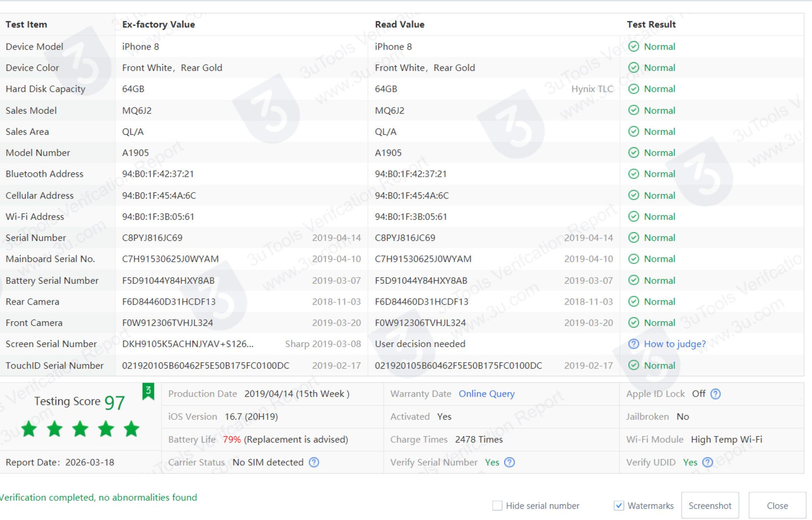Click the Normal check icon for Front Camera
The image size is (812, 520).
click(633, 323)
